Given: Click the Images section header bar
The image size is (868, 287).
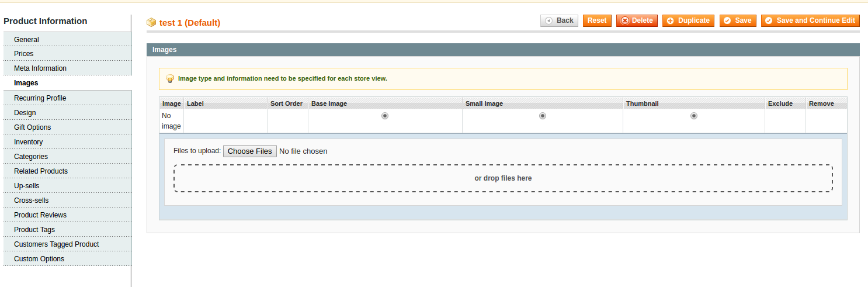Looking at the screenshot, I should pyautogui.click(x=503, y=50).
